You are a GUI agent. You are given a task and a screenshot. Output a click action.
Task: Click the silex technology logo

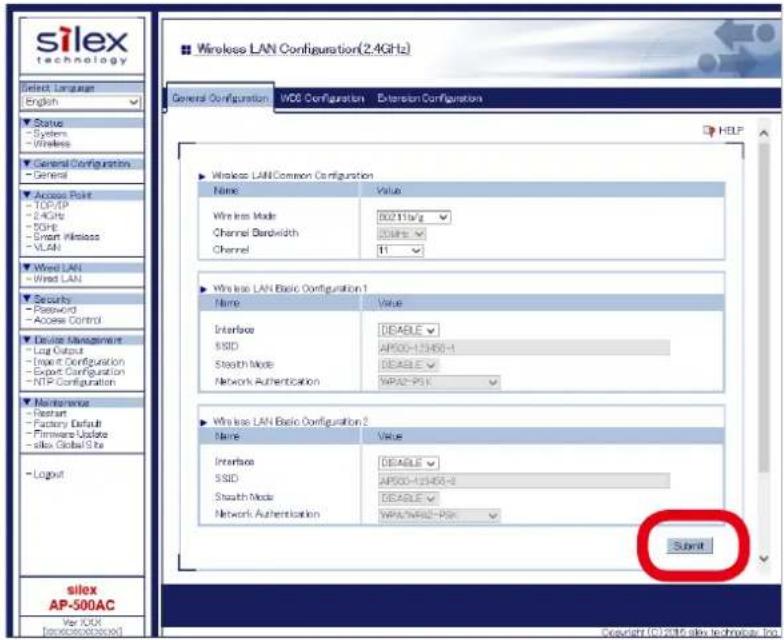tap(82, 46)
